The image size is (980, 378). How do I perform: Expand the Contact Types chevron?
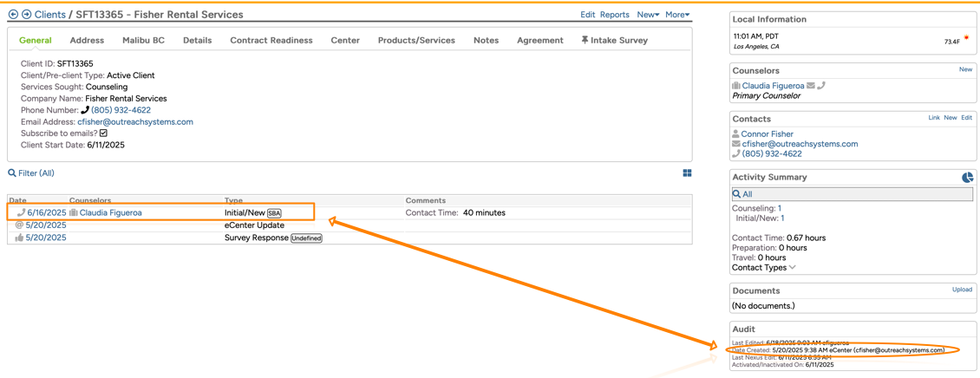click(793, 268)
